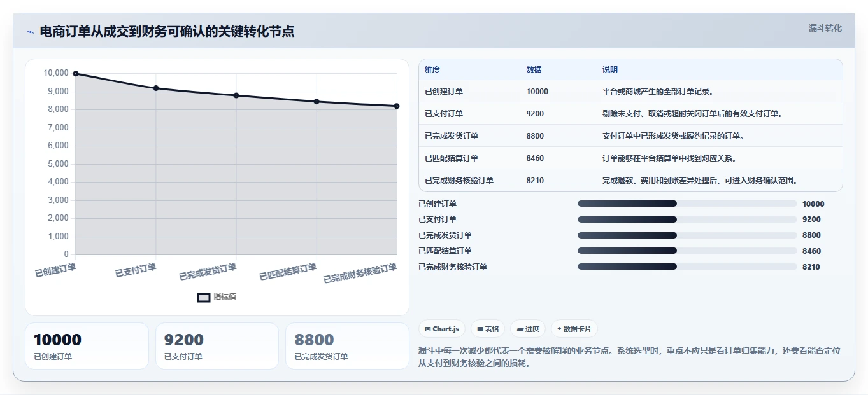Screen dimensions: 868x395
Task: Select the 进度 tag pill
Action: coord(528,329)
